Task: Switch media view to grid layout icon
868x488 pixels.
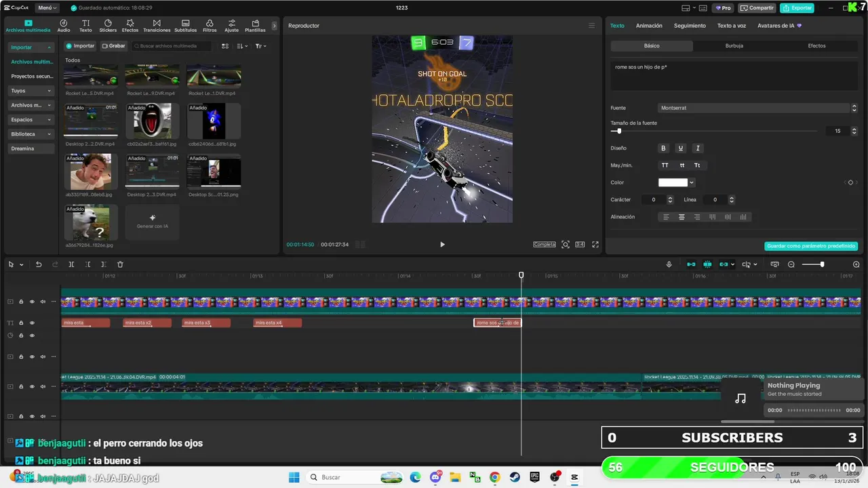Action: tap(225, 46)
